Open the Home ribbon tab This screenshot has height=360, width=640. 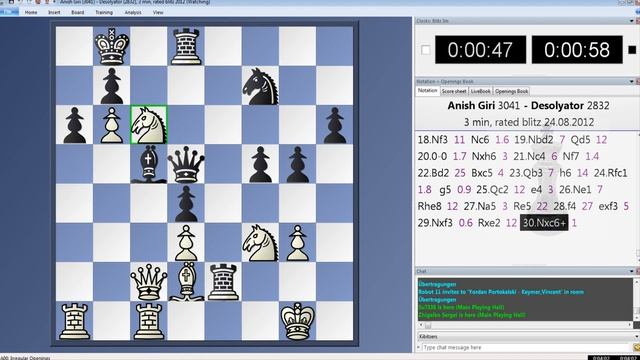[31, 12]
